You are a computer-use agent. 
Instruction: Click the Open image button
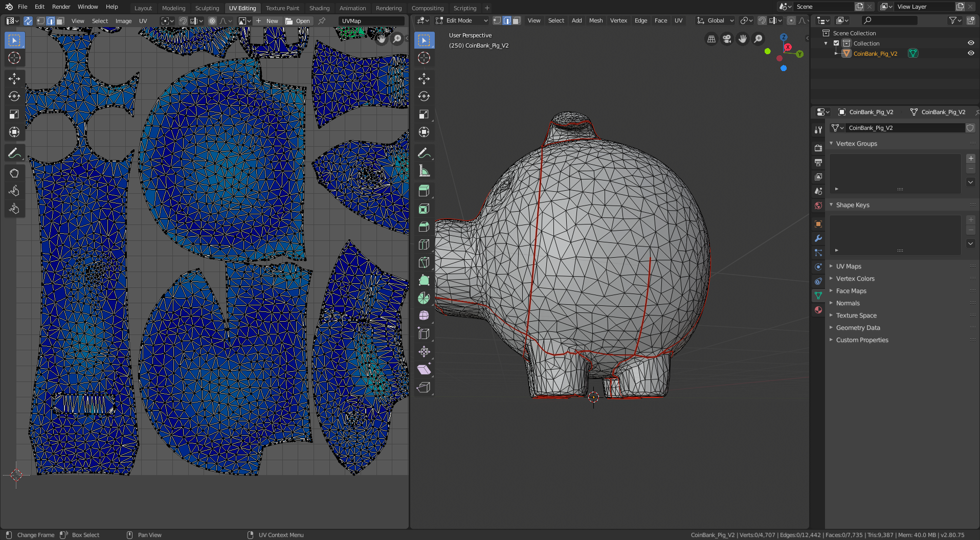point(298,21)
